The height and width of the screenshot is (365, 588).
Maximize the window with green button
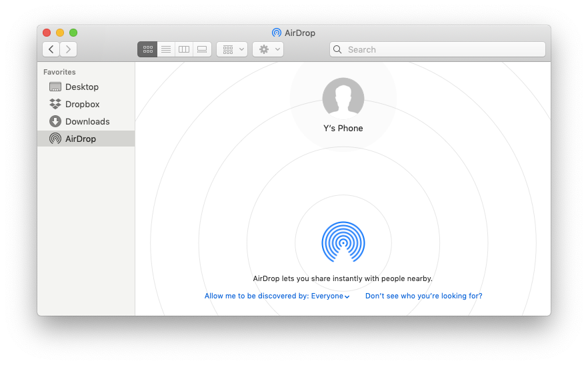pos(73,33)
